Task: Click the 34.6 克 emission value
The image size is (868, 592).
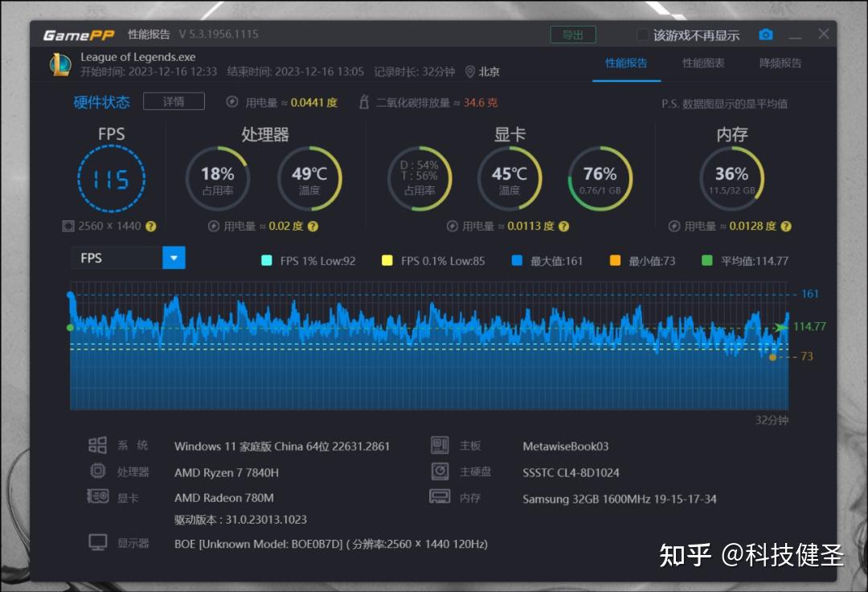Action: click(481, 102)
